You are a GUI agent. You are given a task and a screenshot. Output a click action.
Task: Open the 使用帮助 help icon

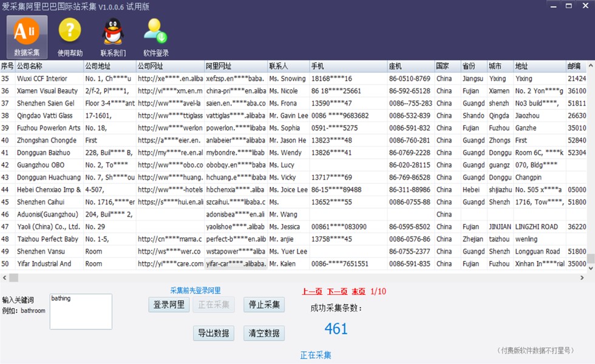tap(70, 37)
